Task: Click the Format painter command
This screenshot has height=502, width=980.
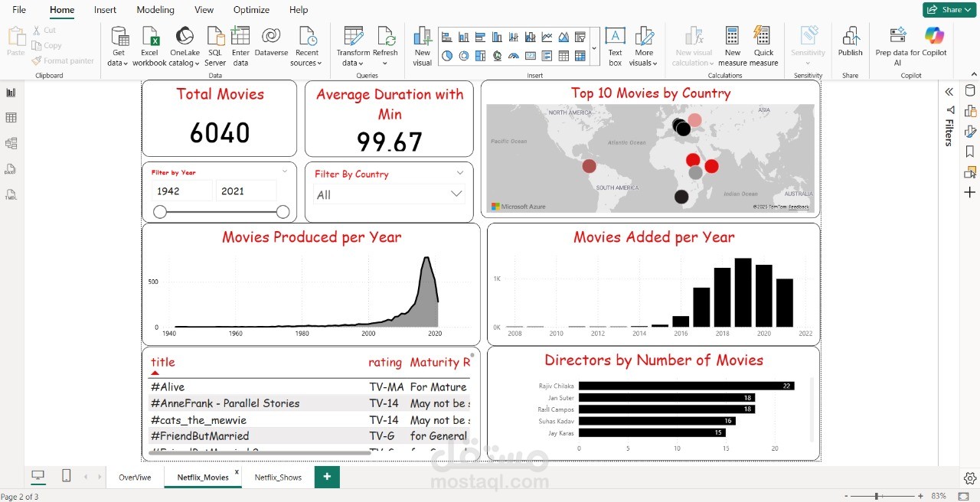Action: [x=63, y=60]
